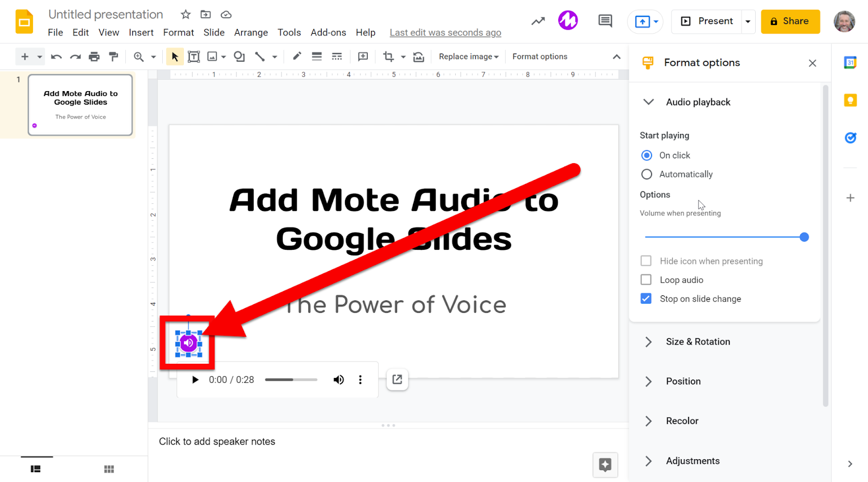The height and width of the screenshot is (482, 868).
Task: Choose border color pencil
Action: click(297, 56)
